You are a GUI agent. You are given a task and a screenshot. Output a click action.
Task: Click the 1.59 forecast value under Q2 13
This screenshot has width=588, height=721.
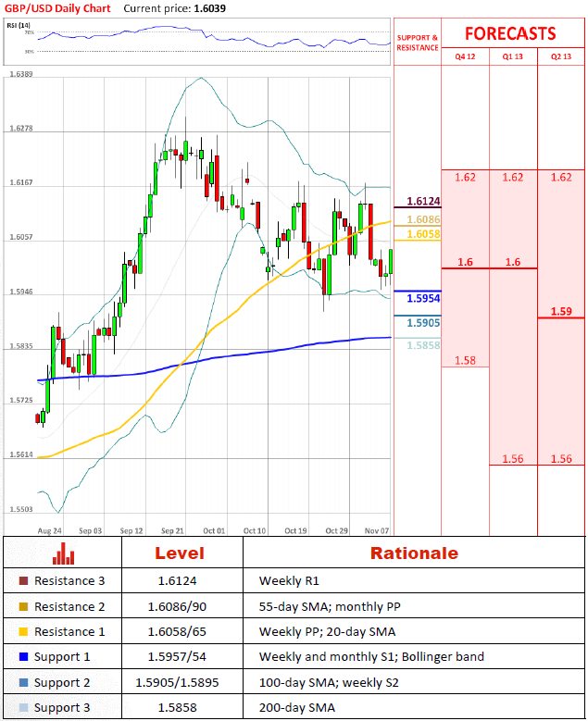(x=560, y=312)
